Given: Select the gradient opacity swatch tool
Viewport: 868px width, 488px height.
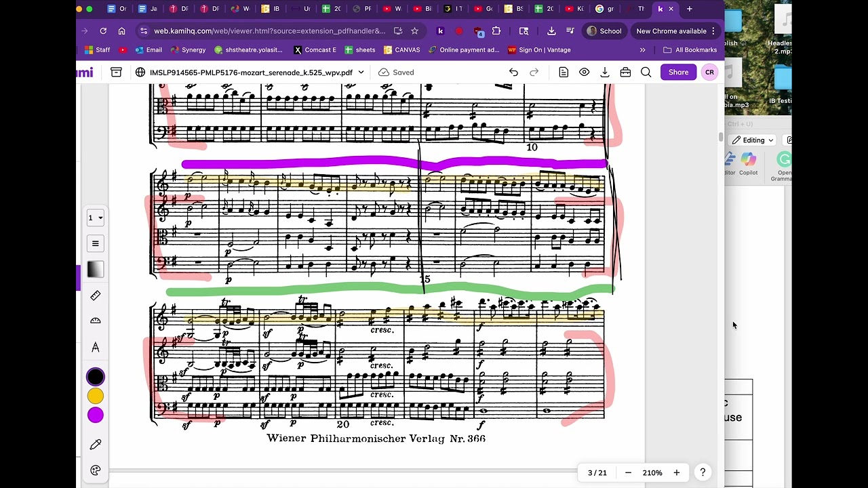Looking at the screenshot, I should click(95, 269).
